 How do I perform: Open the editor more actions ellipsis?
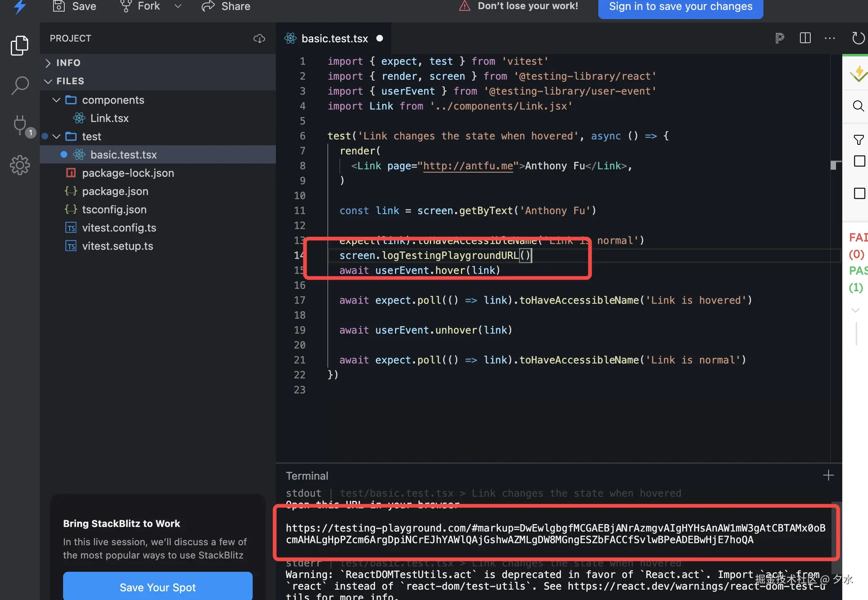(x=830, y=38)
